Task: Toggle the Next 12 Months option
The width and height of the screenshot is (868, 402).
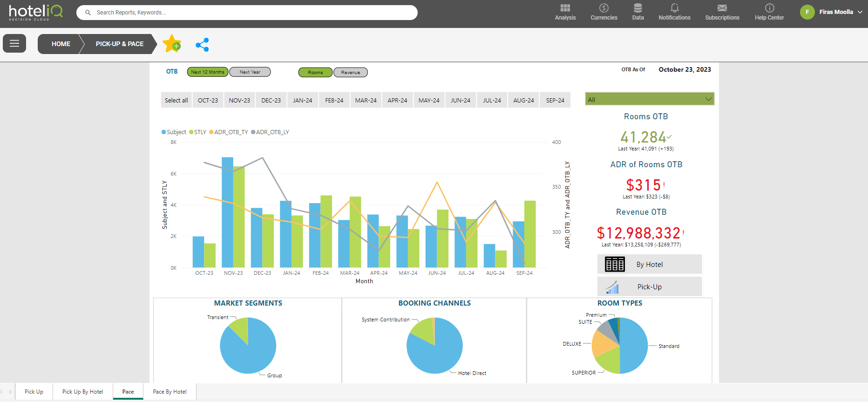Action: (208, 72)
